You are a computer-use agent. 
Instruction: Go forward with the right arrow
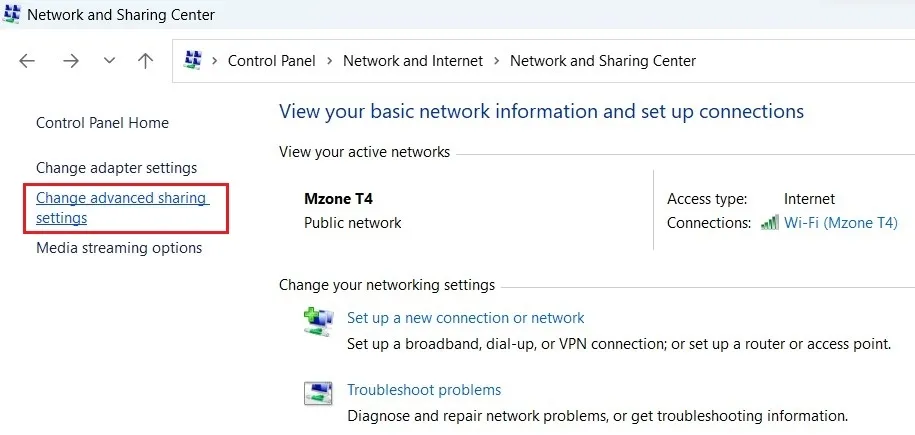[70, 61]
